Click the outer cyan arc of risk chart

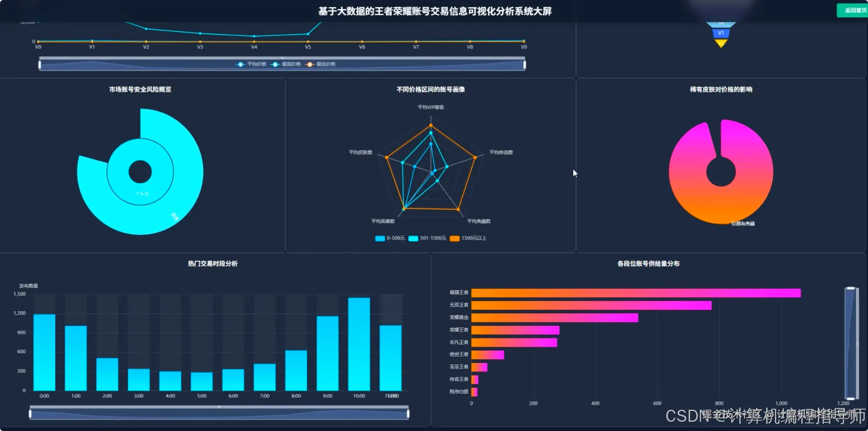click(188, 172)
